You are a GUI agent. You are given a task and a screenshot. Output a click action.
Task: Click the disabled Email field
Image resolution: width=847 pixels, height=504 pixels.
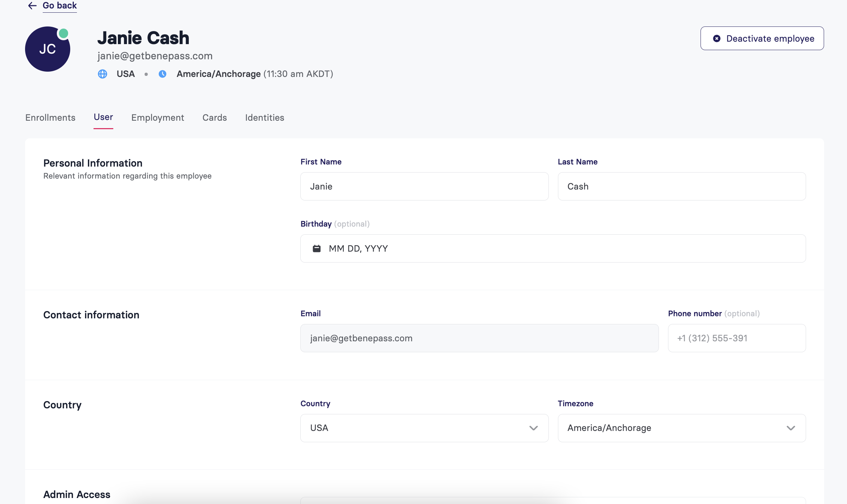[480, 338]
